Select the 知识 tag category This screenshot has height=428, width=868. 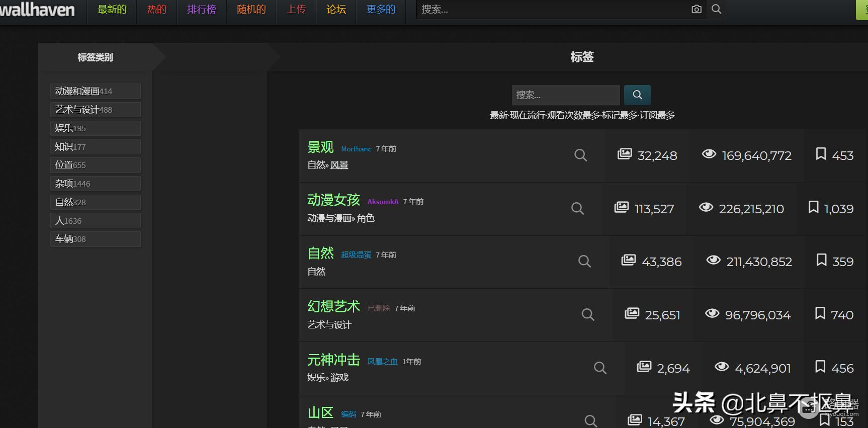[x=96, y=147]
